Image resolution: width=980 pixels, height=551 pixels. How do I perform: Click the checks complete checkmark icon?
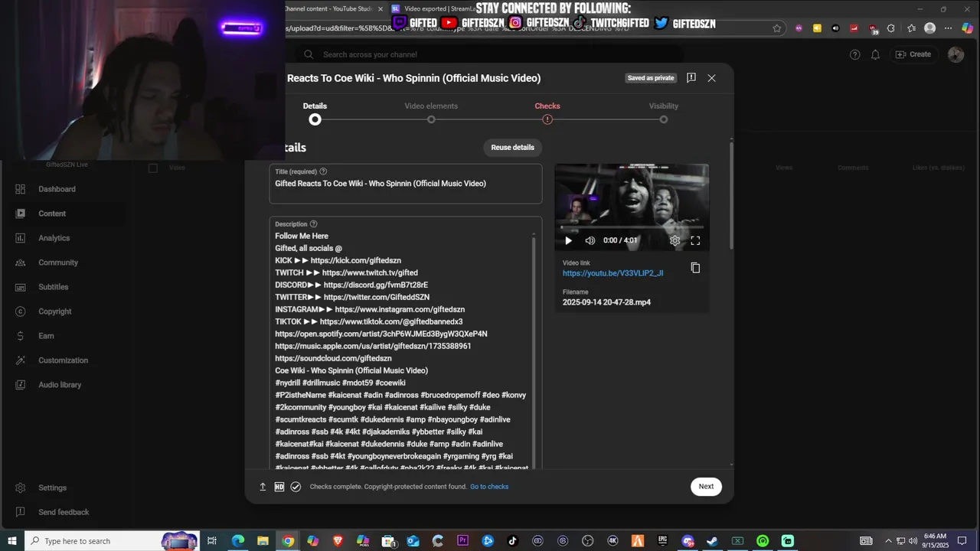(x=296, y=487)
